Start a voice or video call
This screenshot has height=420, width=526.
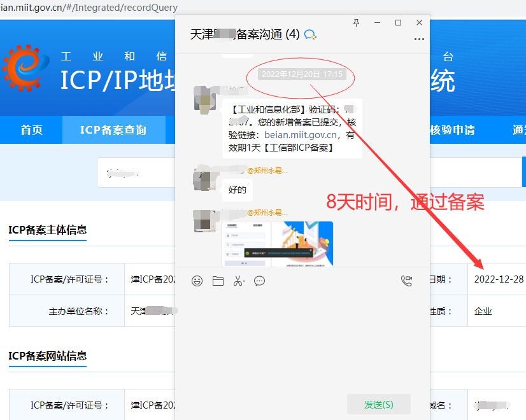pos(406,281)
